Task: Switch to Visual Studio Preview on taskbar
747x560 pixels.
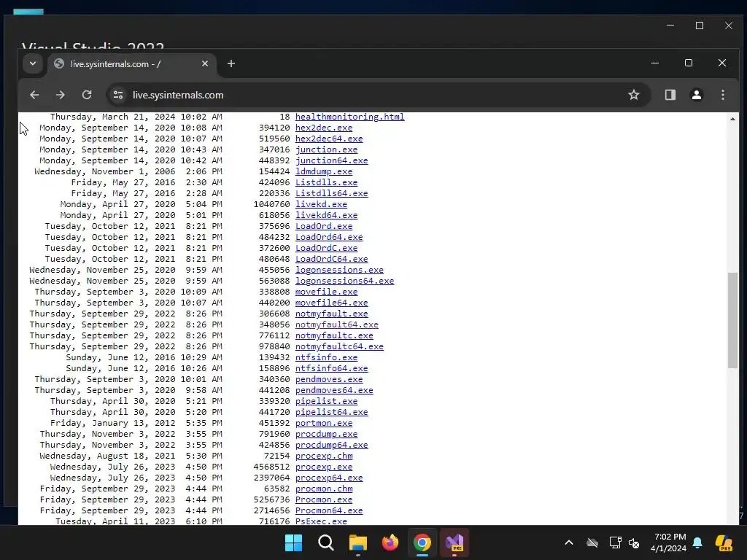Action: point(454,542)
